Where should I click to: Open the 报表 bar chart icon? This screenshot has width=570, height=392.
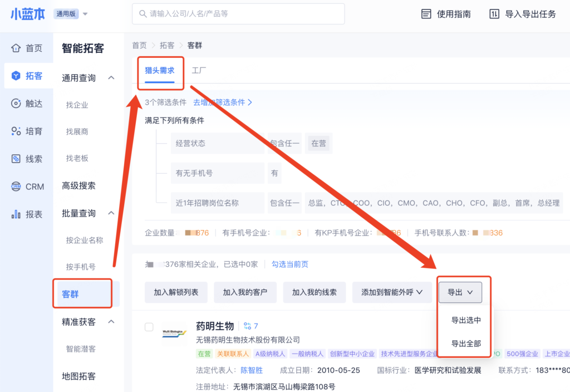click(16, 214)
